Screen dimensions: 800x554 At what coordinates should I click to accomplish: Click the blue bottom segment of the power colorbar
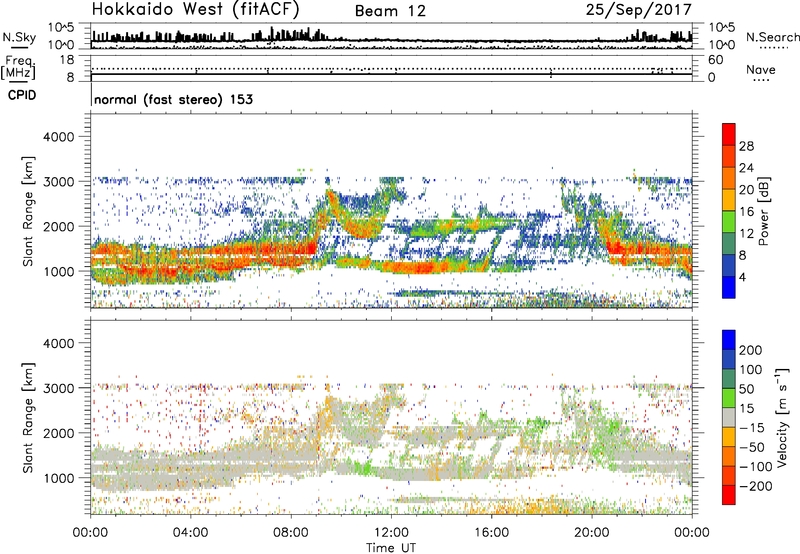[x=729, y=287]
